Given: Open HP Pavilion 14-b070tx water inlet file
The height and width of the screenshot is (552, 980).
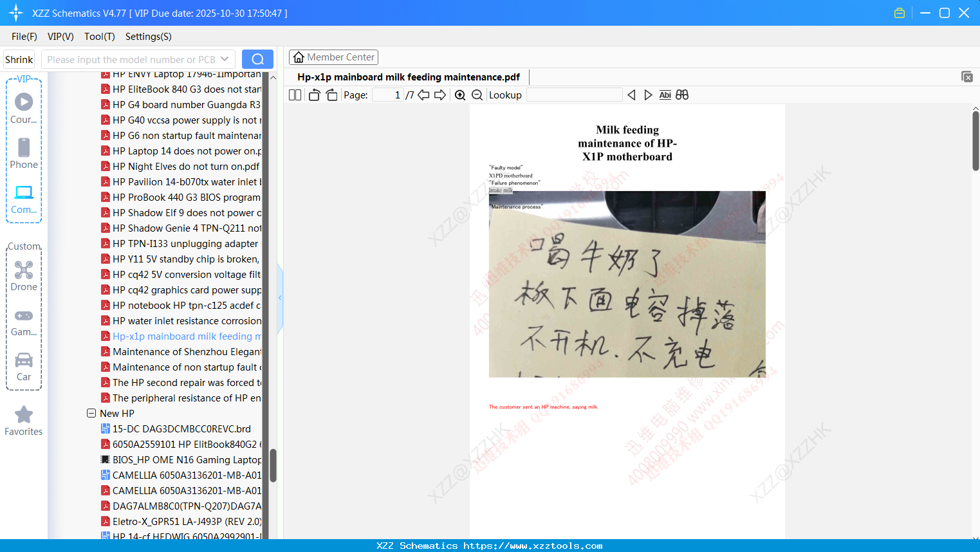Looking at the screenshot, I should [181, 182].
